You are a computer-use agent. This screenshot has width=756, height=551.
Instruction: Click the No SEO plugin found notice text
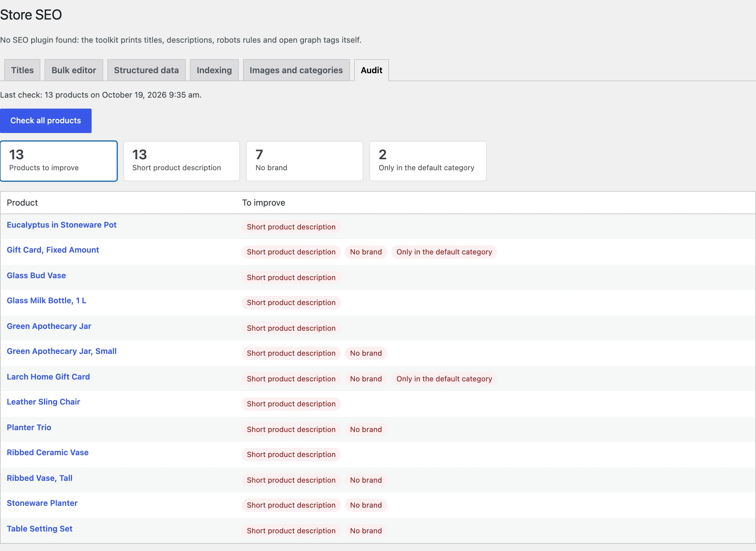click(180, 40)
